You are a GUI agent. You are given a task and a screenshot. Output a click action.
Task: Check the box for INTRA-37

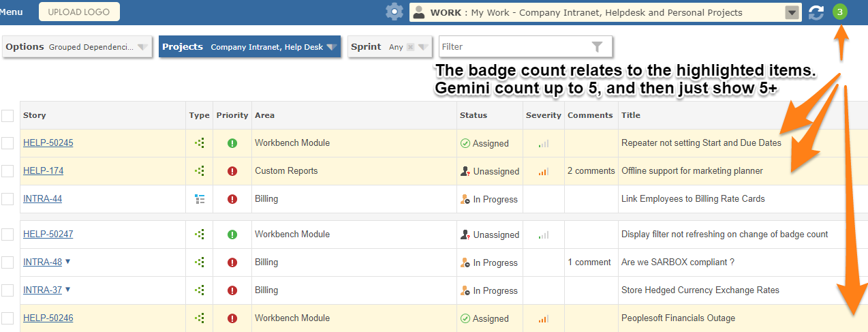(7, 290)
